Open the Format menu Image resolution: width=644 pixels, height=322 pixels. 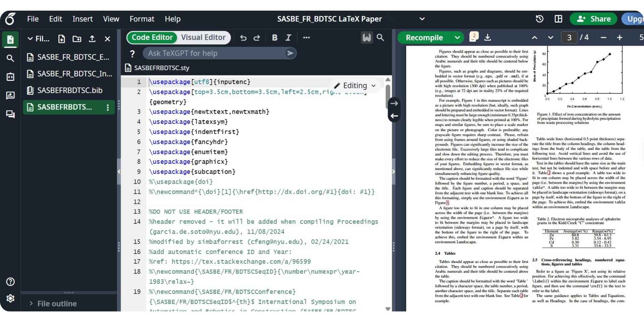pos(142,19)
